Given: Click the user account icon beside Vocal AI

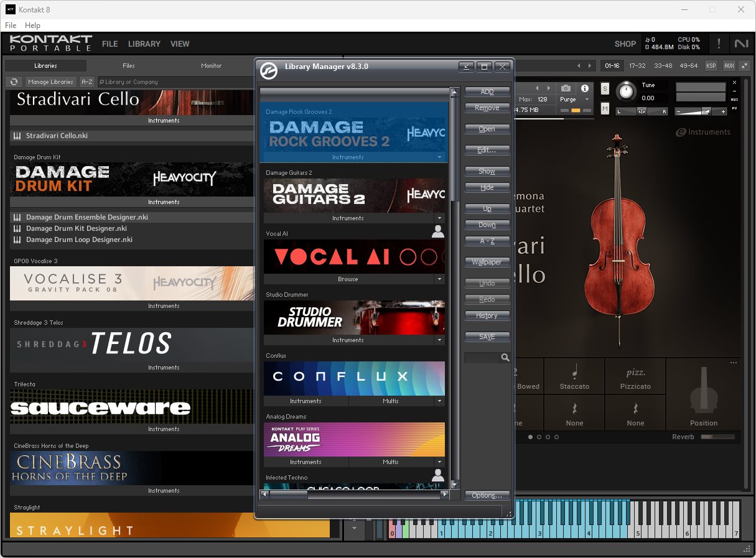Looking at the screenshot, I should [x=438, y=232].
